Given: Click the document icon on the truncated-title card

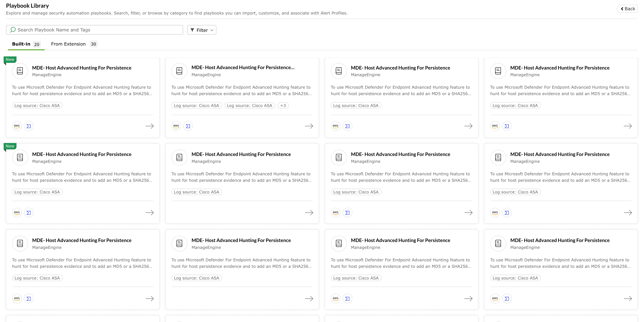Looking at the screenshot, I should 179,71.
